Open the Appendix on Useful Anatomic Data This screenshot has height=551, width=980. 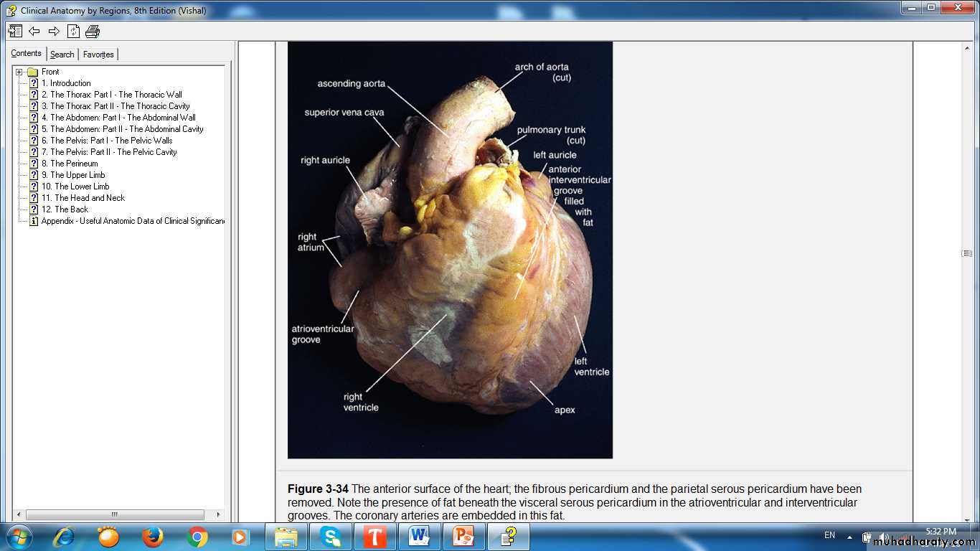pyautogui.click(x=133, y=221)
